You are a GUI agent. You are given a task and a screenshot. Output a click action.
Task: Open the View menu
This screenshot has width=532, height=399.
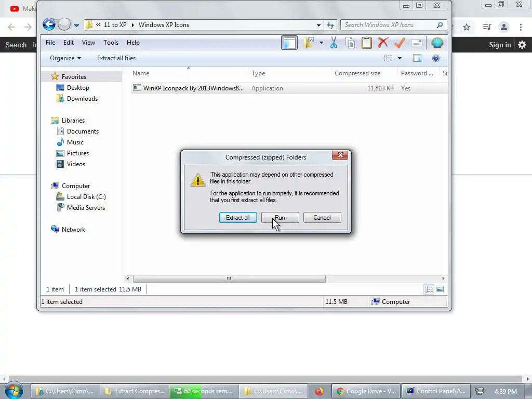click(x=88, y=43)
